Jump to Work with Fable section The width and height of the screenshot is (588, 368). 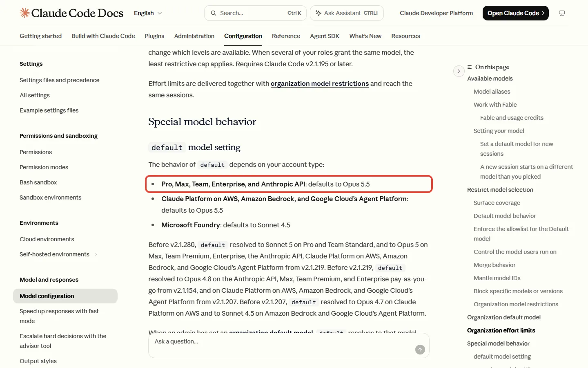click(495, 105)
